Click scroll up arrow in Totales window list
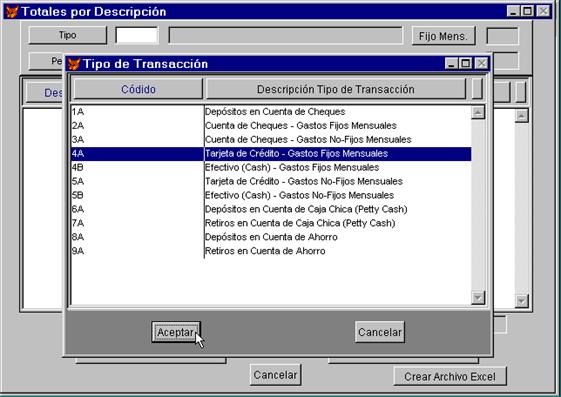This screenshot has height=397, width=561. (x=521, y=116)
